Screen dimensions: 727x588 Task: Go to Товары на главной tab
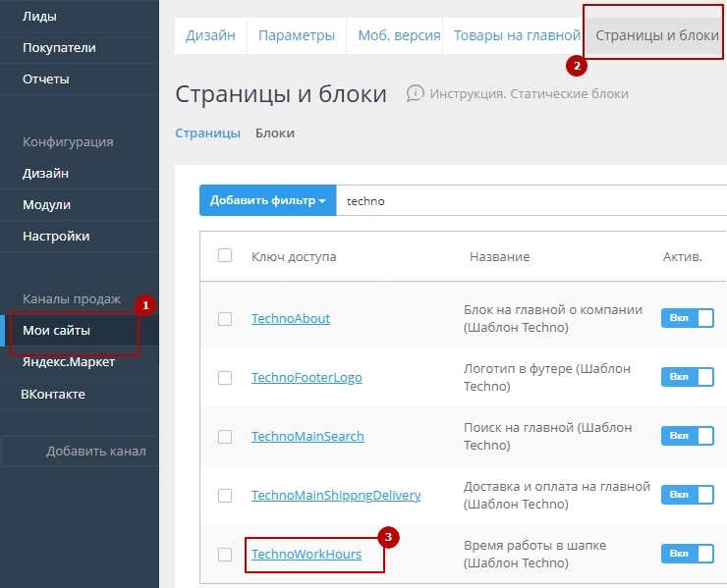coord(517,35)
